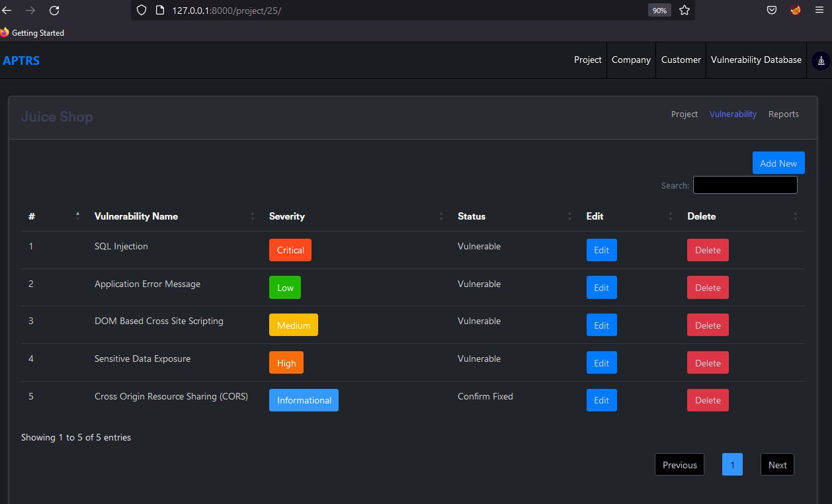Click the page info icon beside URL
Screen dimensions: 832x504
159,10
